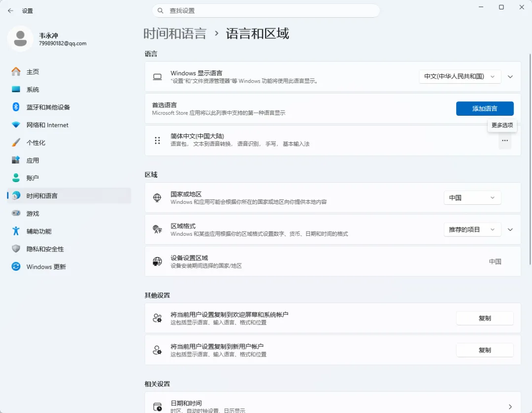This screenshot has height=413, width=532.
Task: Click the drag handle for 简体中文
Action: pyautogui.click(x=157, y=140)
